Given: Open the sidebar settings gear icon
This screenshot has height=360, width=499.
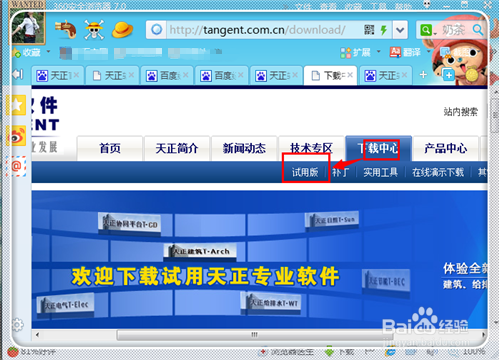Looking at the screenshot, I should 17,324.
